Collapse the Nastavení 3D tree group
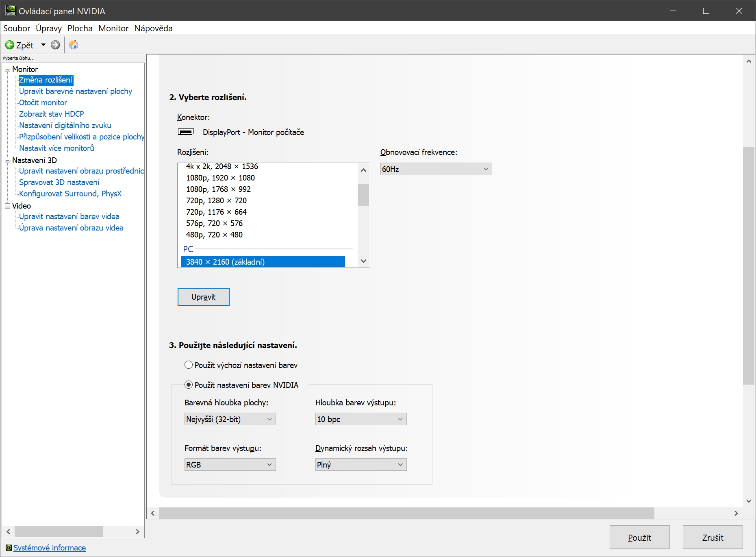 tap(7, 160)
